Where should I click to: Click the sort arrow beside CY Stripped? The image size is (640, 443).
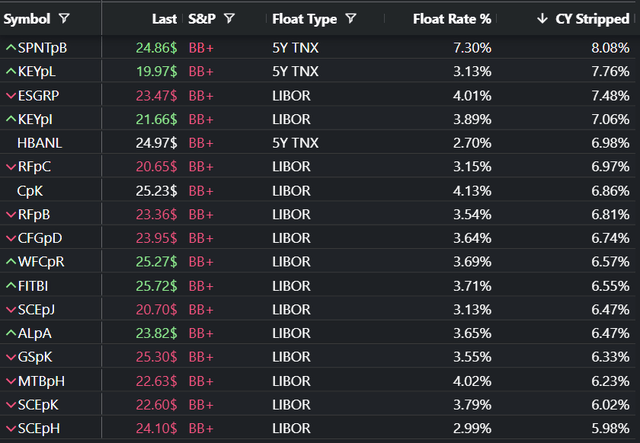(x=542, y=18)
